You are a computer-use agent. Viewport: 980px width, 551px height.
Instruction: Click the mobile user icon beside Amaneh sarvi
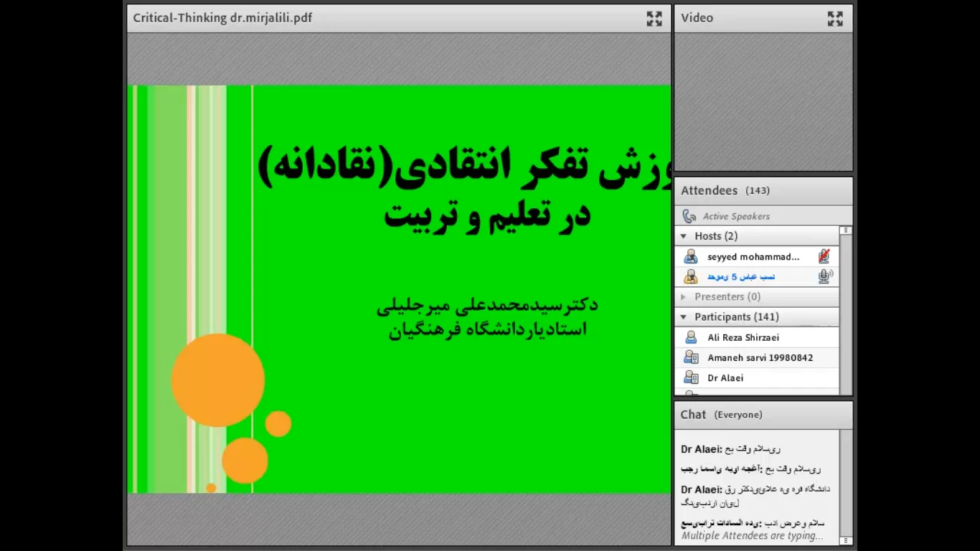[691, 357]
